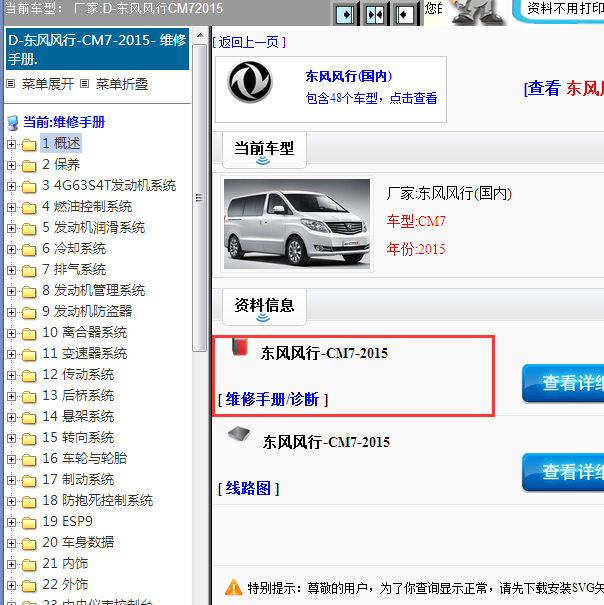Click the 菜单折叠 menu option
This screenshot has height=605, width=604.
[122, 84]
